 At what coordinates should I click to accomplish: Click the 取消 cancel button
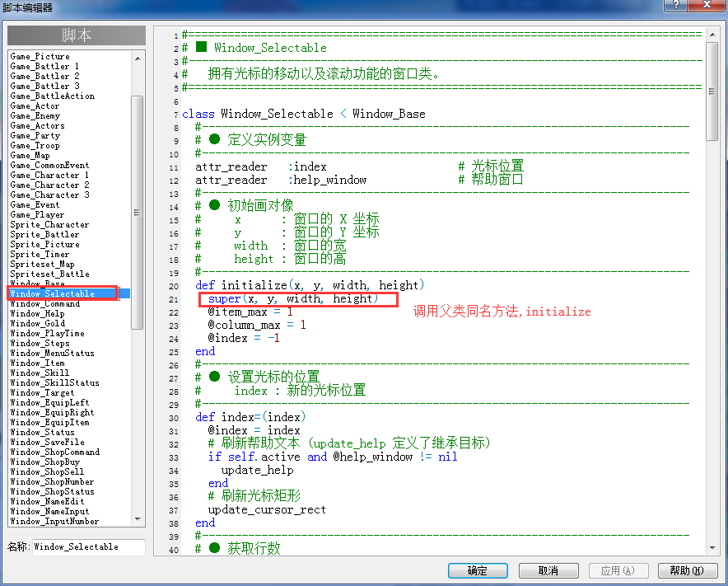point(548,570)
